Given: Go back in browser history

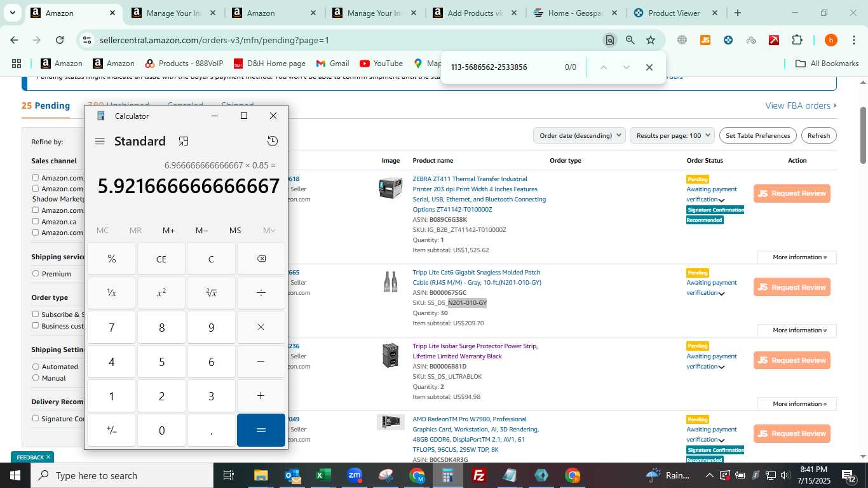Looking at the screenshot, I should tap(14, 40).
